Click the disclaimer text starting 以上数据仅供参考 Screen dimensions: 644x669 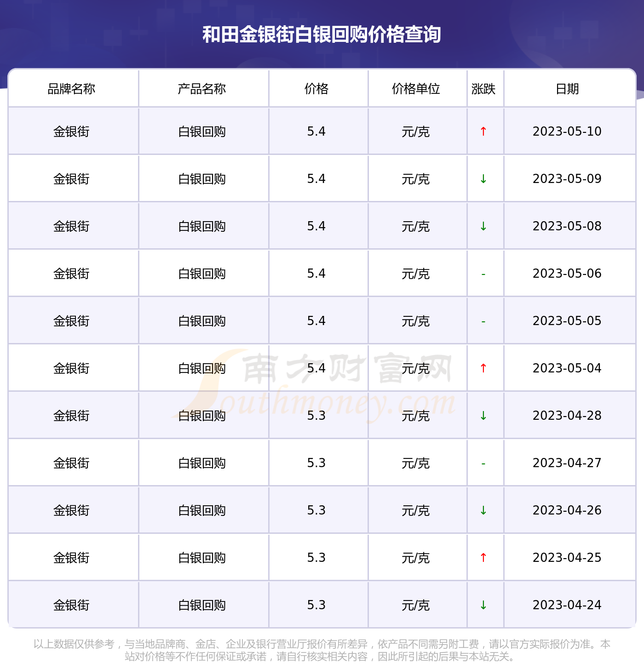pyautogui.click(x=322, y=650)
